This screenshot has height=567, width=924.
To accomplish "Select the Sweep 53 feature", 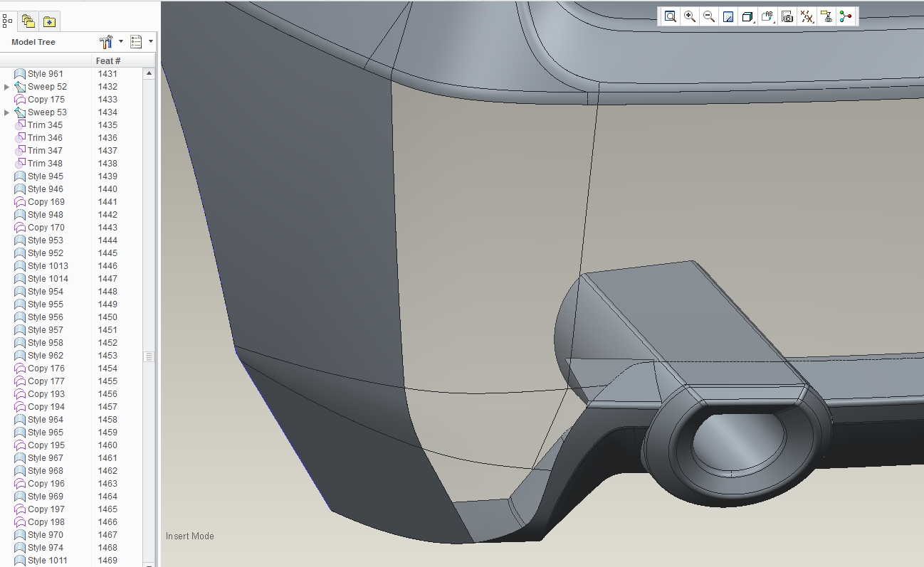I will (47, 112).
